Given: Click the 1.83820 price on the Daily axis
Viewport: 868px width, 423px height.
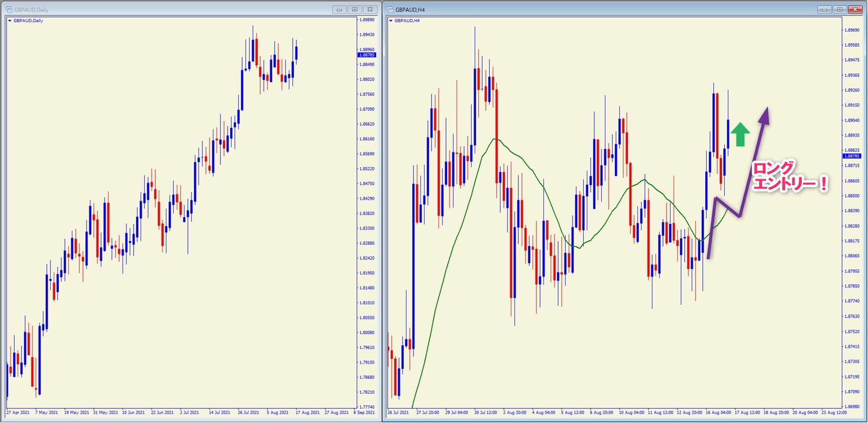Looking at the screenshot, I should pyautogui.click(x=367, y=213).
